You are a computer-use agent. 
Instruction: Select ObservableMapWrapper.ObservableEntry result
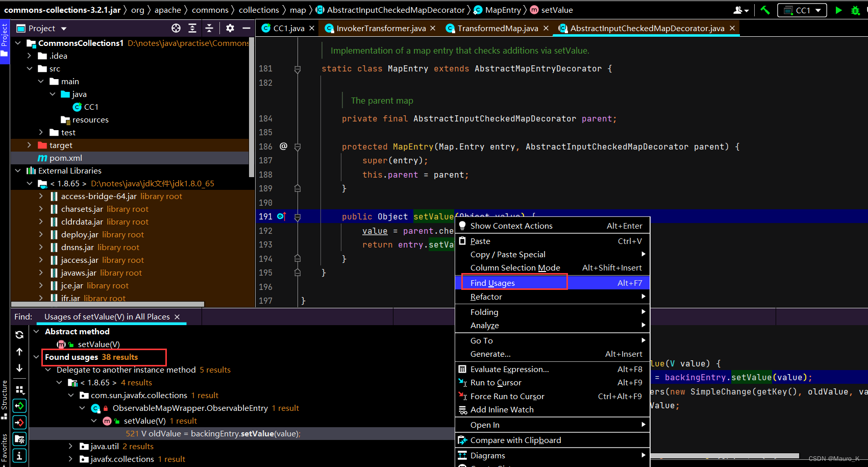pos(195,408)
